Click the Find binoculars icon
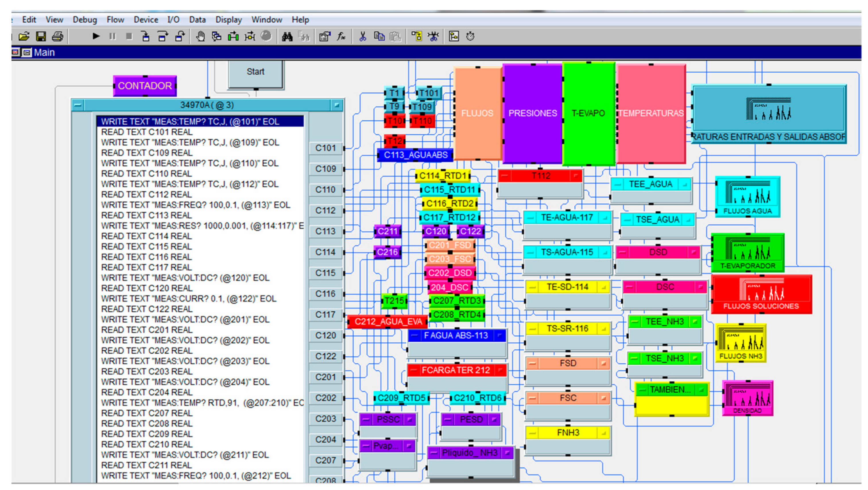The height and width of the screenshot is (490, 868). [287, 36]
